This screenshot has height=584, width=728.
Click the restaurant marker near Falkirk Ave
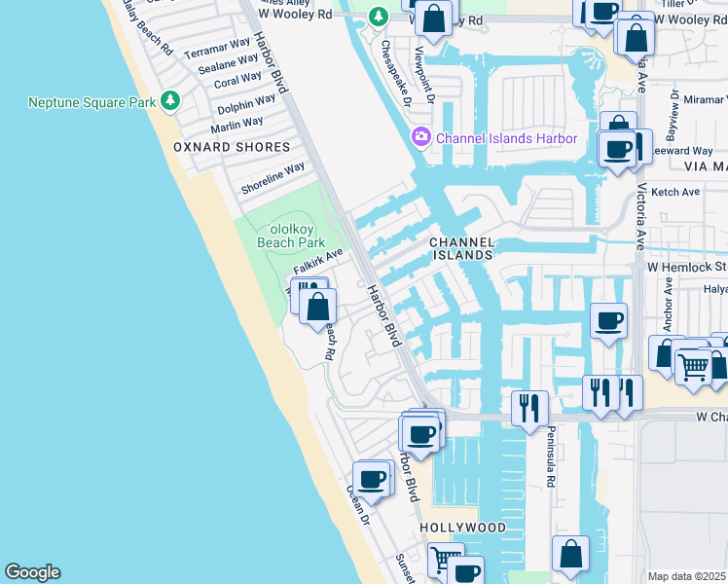click(308, 293)
